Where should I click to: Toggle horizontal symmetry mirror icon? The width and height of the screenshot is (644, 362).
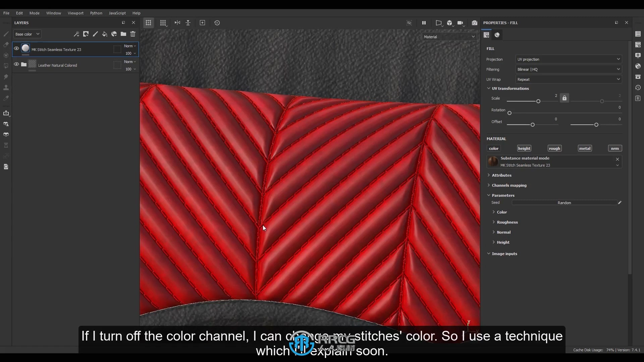coord(177,23)
